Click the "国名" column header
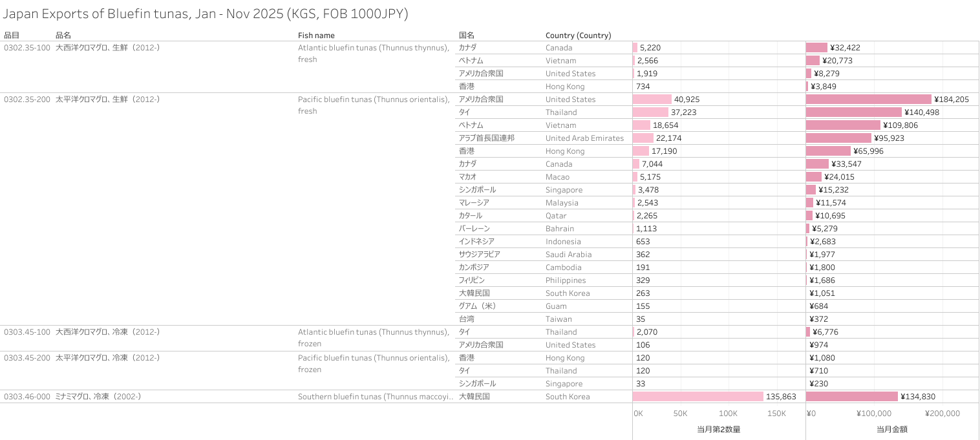This screenshot has width=980, height=440. [467, 36]
